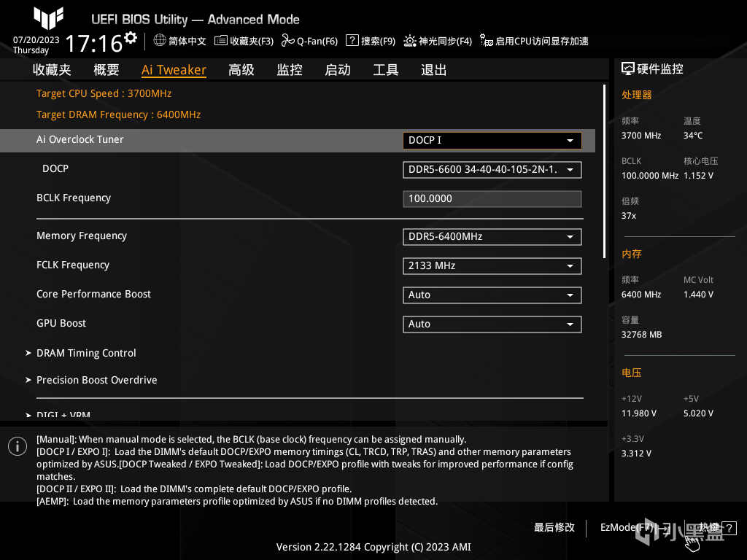Click the 3.312 V reading
Viewport: 747px width, 560px height.
coord(636,454)
